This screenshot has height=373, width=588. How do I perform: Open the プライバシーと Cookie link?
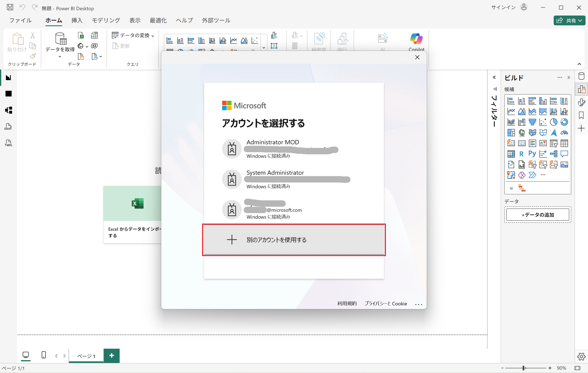click(x=386, y=304)
